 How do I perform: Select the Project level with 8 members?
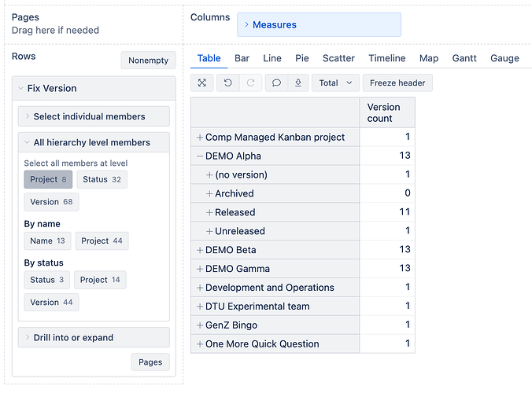pos(48,179)
